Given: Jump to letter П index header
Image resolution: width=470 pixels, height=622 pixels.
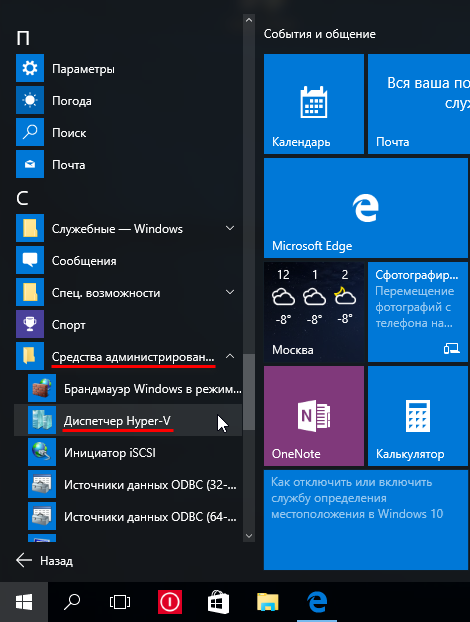Looking at the screenshot, I should [23, 38].
